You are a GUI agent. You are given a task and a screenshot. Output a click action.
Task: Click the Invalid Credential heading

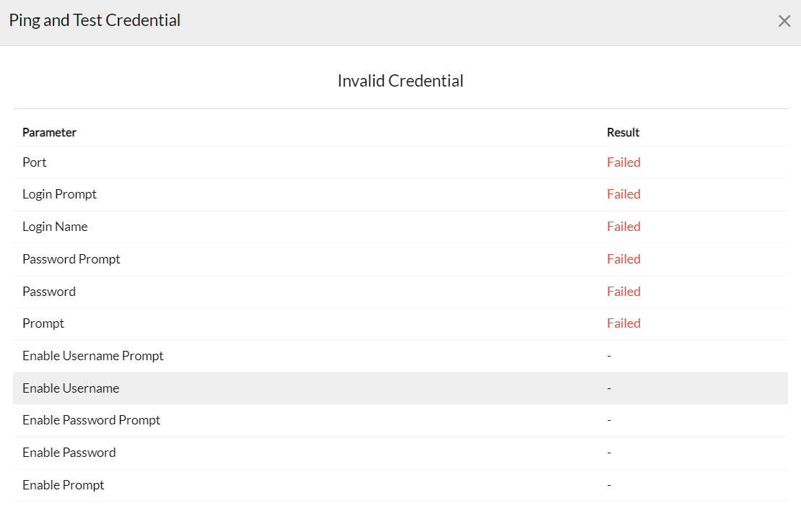[x=400, y=81]
